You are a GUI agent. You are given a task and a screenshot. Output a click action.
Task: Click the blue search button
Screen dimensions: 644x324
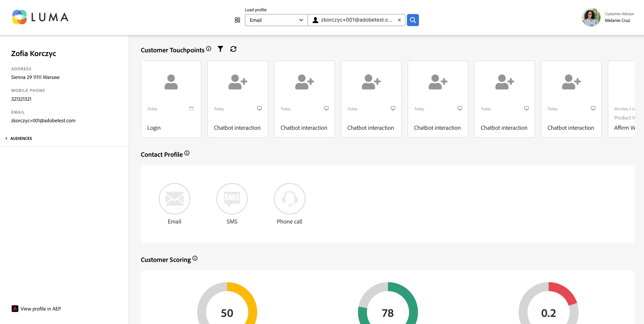click(x=413, y=20)
